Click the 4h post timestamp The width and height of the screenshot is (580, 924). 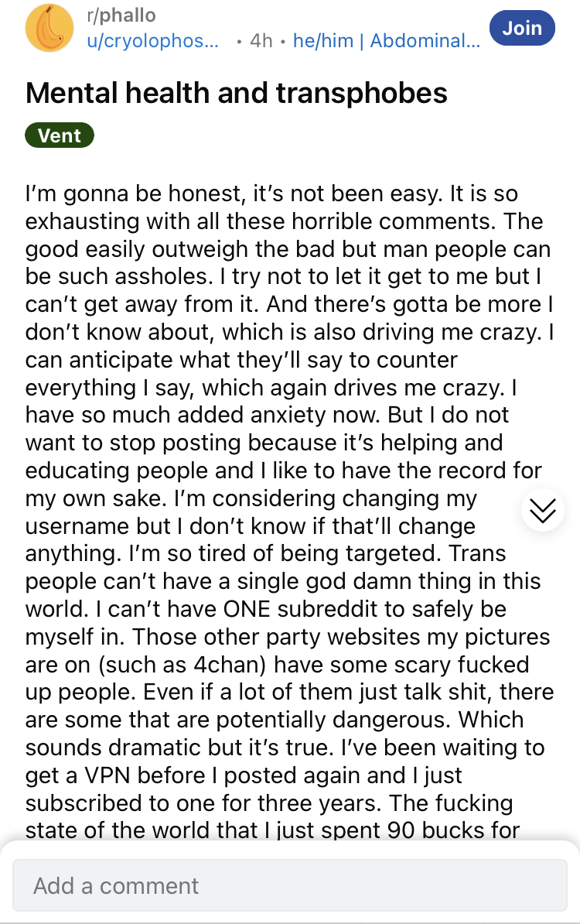click(x=261, y=40)
